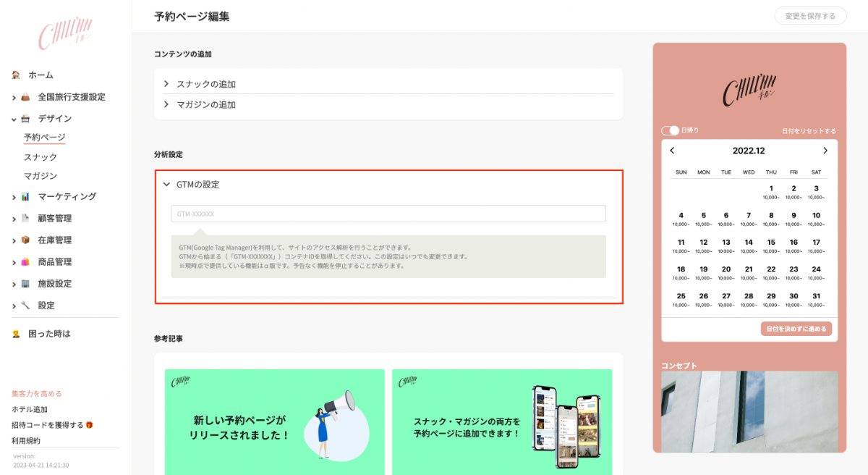Click the bag icon for 全国旅行支援設定
The height and width of the screenshot is (475, 868).
pos(25,97)
